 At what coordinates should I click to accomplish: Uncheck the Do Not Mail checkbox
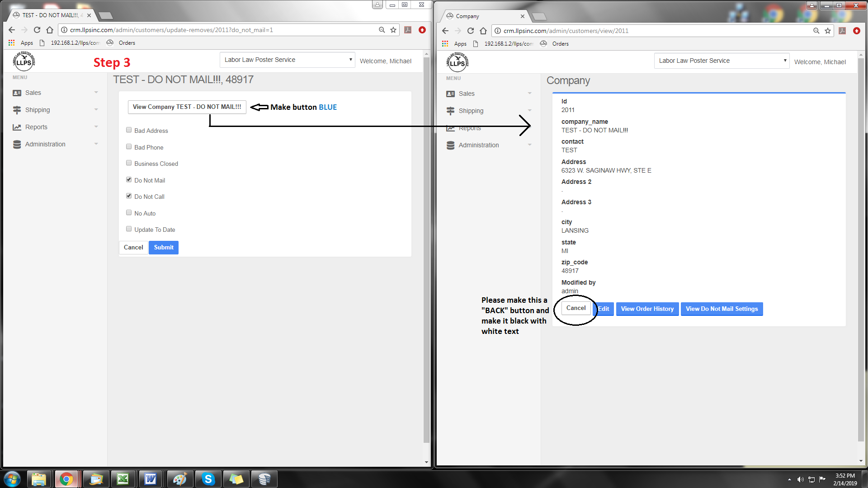click(129, 179)
